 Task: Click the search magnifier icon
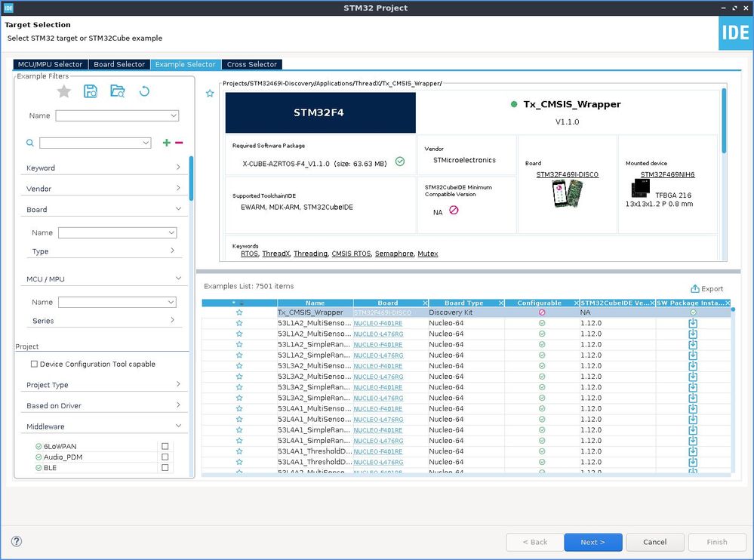point(30,143)
